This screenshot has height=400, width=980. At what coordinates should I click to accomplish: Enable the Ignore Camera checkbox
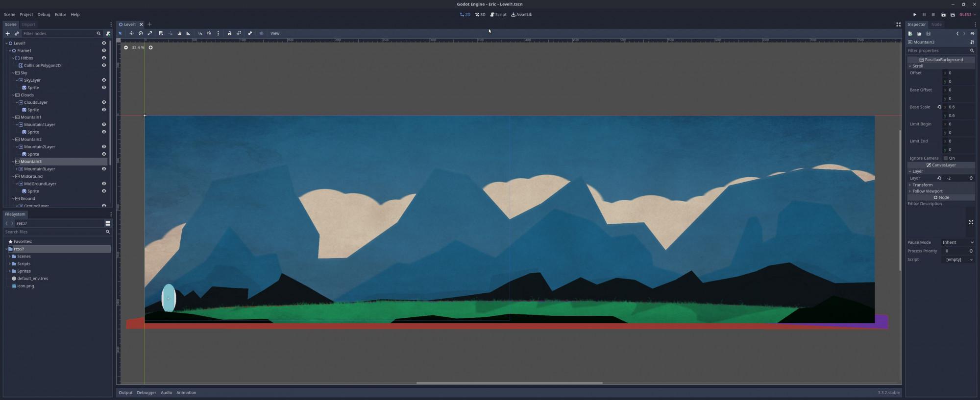[x=946, y=158]
